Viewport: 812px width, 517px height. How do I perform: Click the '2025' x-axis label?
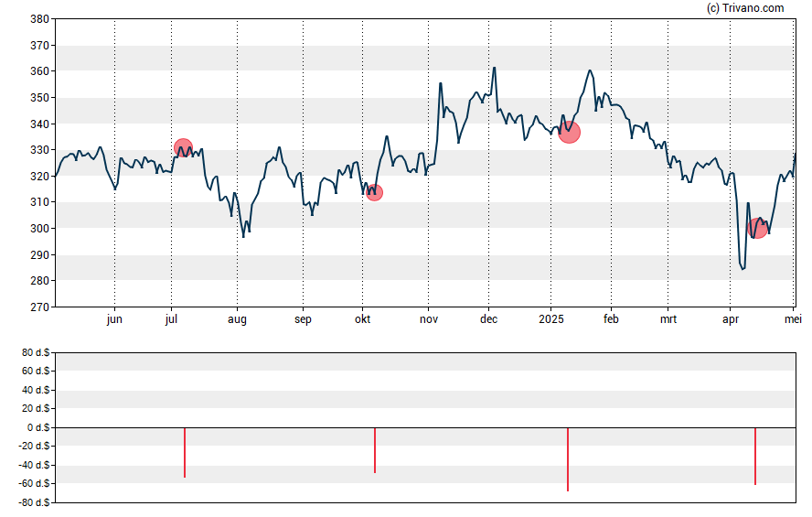coord(551,319)
